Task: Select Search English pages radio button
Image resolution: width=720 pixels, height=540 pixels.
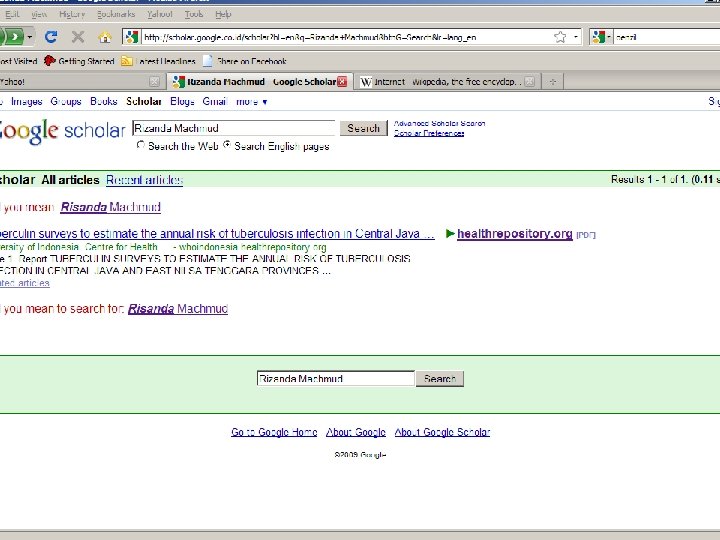Action: coord(227,145)
